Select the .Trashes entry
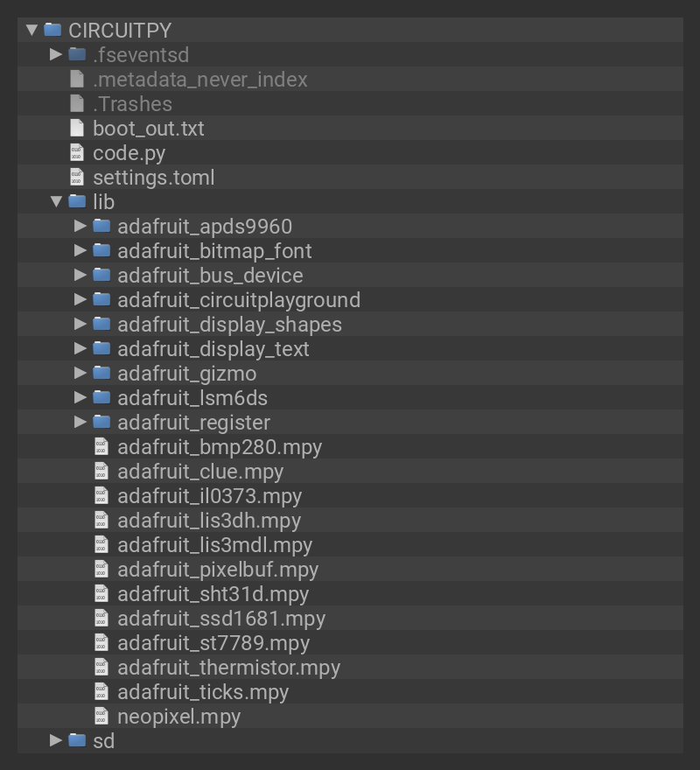 (132, 103)
